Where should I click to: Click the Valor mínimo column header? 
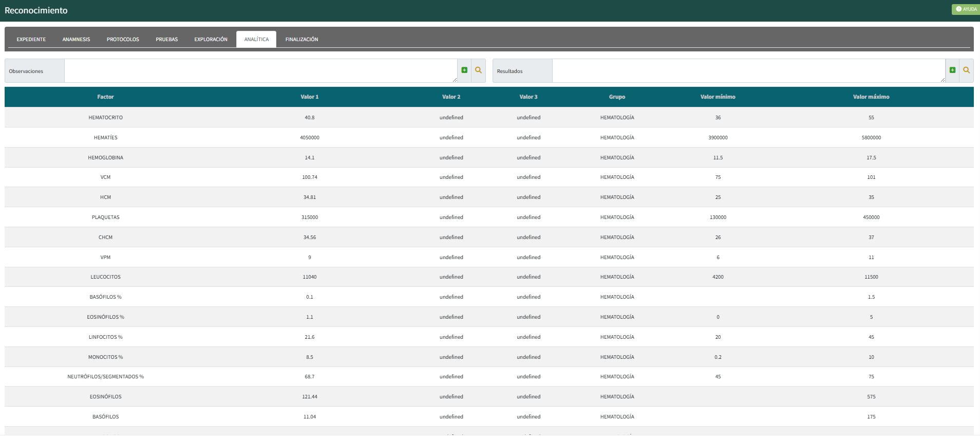718,97
